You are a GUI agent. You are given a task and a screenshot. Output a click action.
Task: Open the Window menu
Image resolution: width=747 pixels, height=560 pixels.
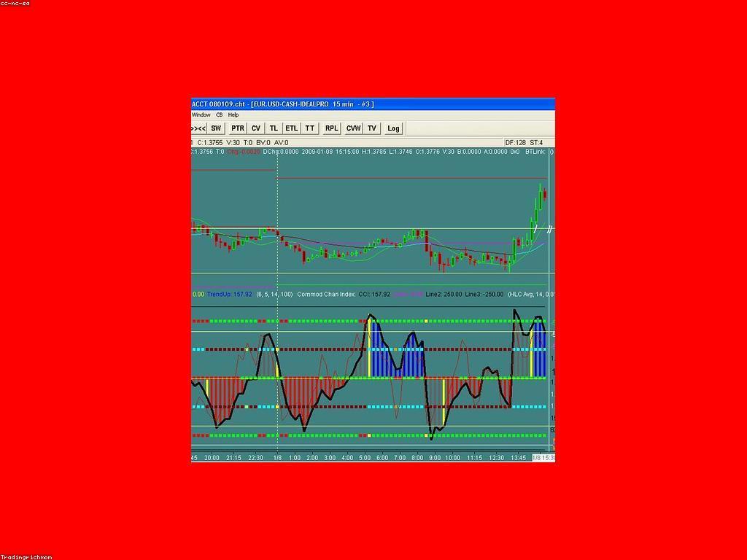click(x=201, y=115)
